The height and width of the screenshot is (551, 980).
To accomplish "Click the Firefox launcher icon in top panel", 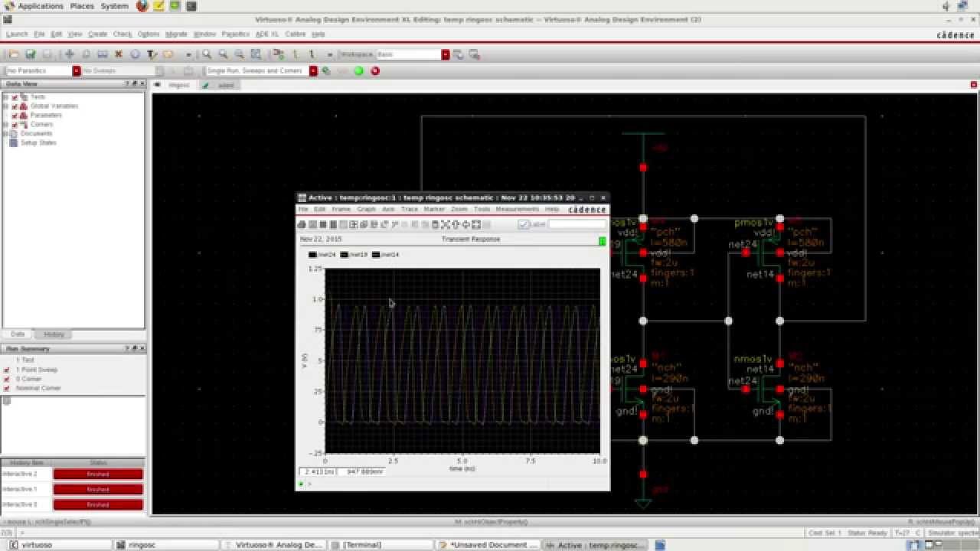I will coord(142,6).
